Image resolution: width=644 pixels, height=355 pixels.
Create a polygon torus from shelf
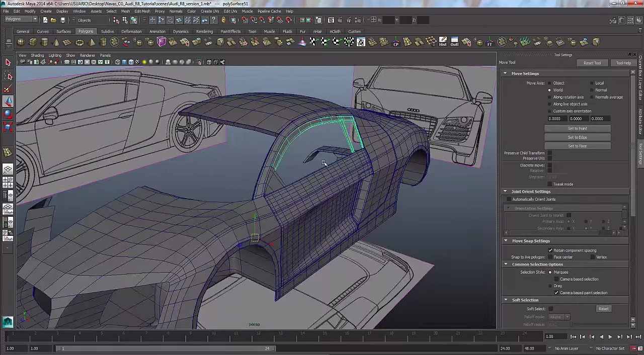click(x=79, y=42)
